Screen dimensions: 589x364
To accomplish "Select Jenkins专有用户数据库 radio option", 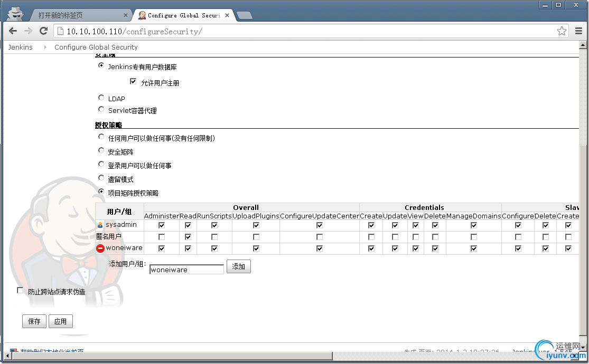I will coord(101,65).
